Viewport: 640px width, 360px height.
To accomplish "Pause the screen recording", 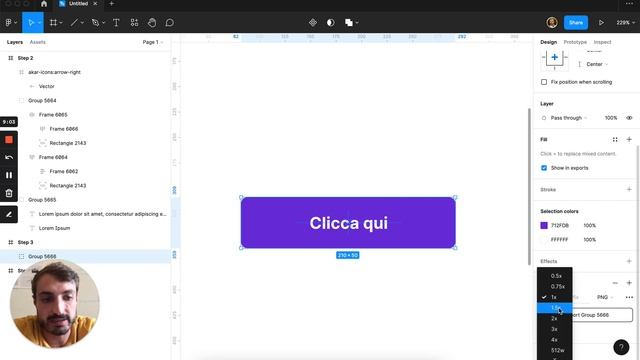I will pyautogui.click(x=9, y=175).
